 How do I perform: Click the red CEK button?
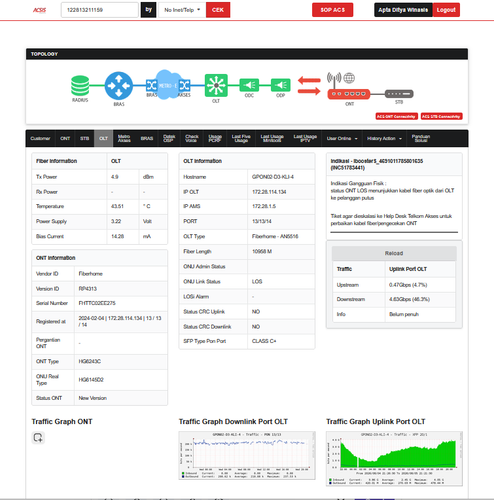tap(218, 10)
